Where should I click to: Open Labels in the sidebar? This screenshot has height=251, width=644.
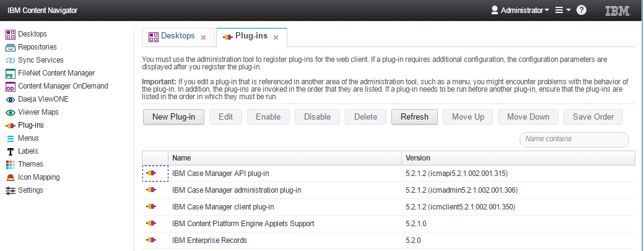coord(28,151)
